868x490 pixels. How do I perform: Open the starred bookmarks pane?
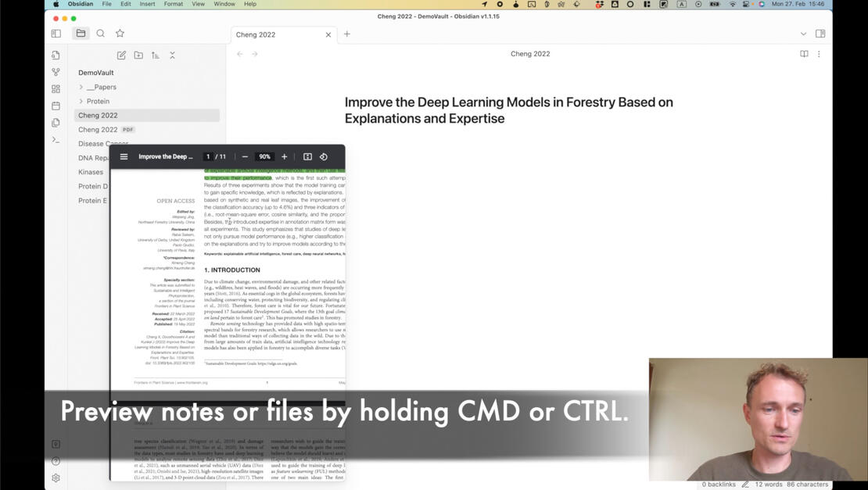pos(120,34)
